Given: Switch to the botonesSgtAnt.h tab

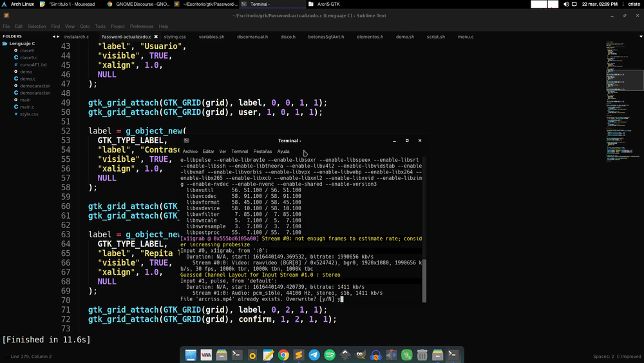Looking at the screenshot, I should point(326,37).
